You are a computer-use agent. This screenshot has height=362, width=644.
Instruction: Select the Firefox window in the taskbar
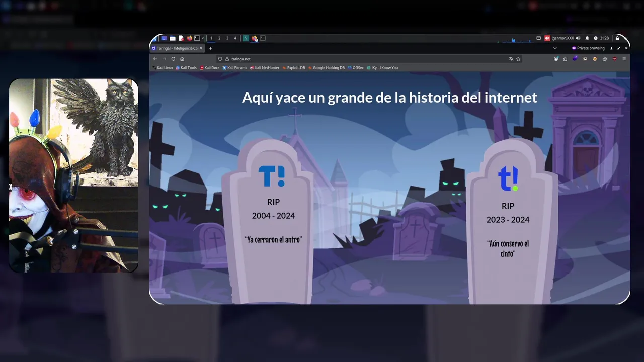pos(255,38)
